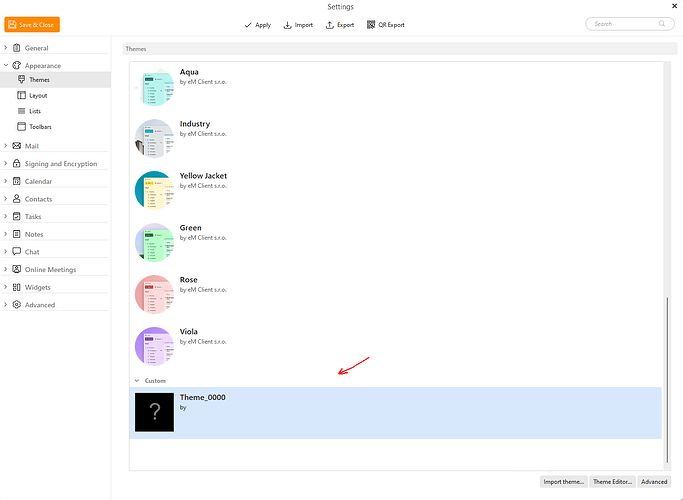Click the Save & Close button
Screen dimensions: 683x500
[x=32, y=24]
